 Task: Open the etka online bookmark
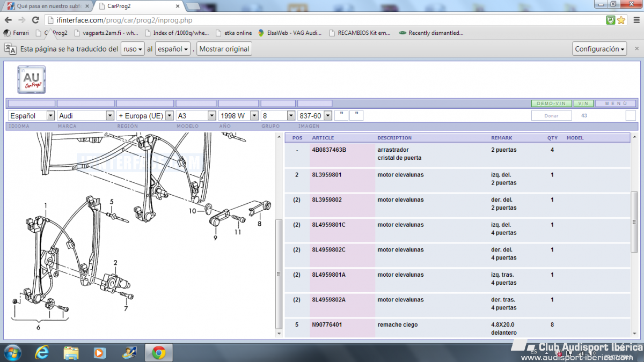[234, 33]
